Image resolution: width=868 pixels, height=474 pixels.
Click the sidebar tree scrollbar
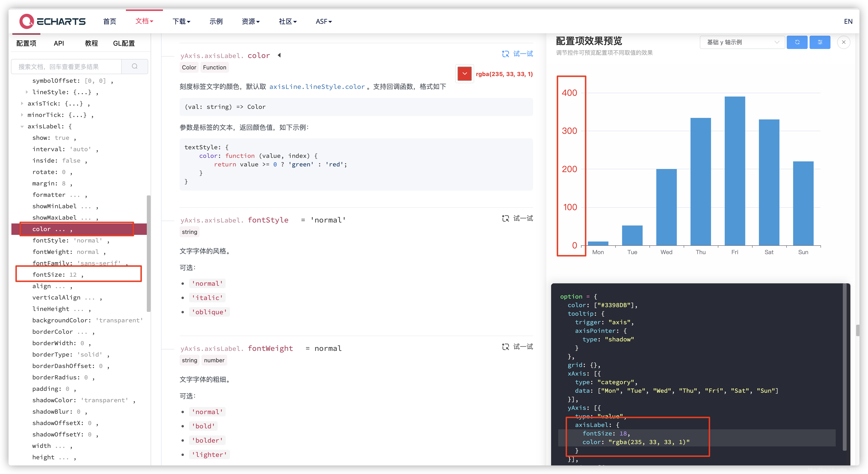(149, 253)
